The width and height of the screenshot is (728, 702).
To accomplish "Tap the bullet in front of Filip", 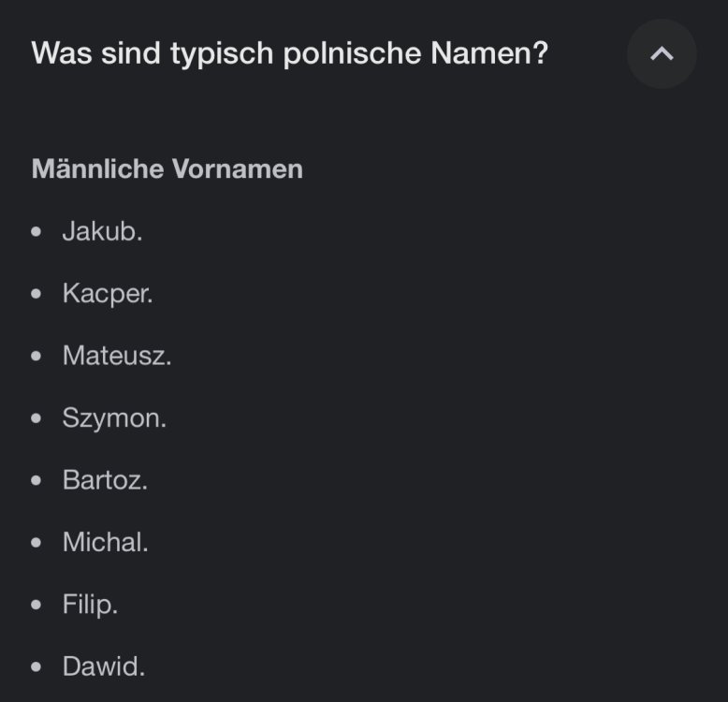I will pos(36,606).
